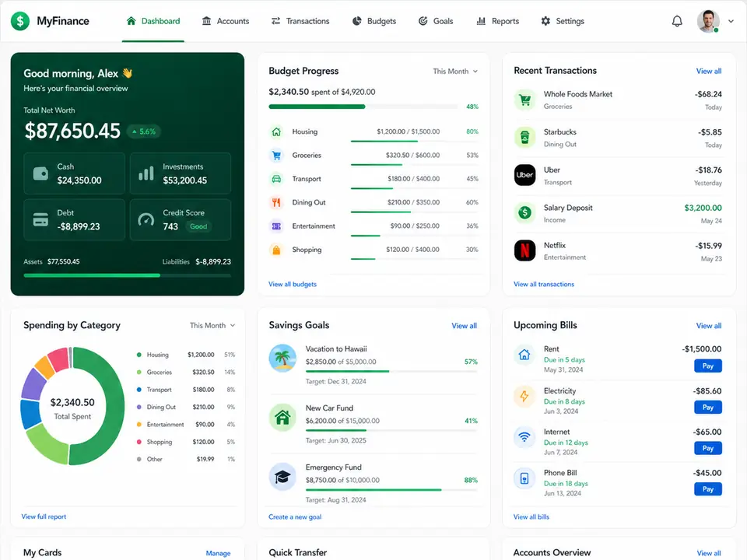This screenshot has width=747, height=560.
Task: Click the Debt credit card icon
Action: [x=40, y=219]
